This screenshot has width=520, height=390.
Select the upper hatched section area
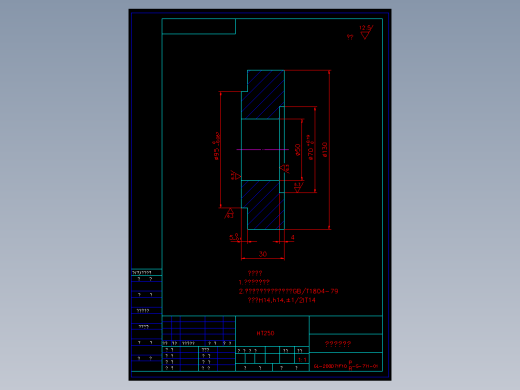click(263, 94)
